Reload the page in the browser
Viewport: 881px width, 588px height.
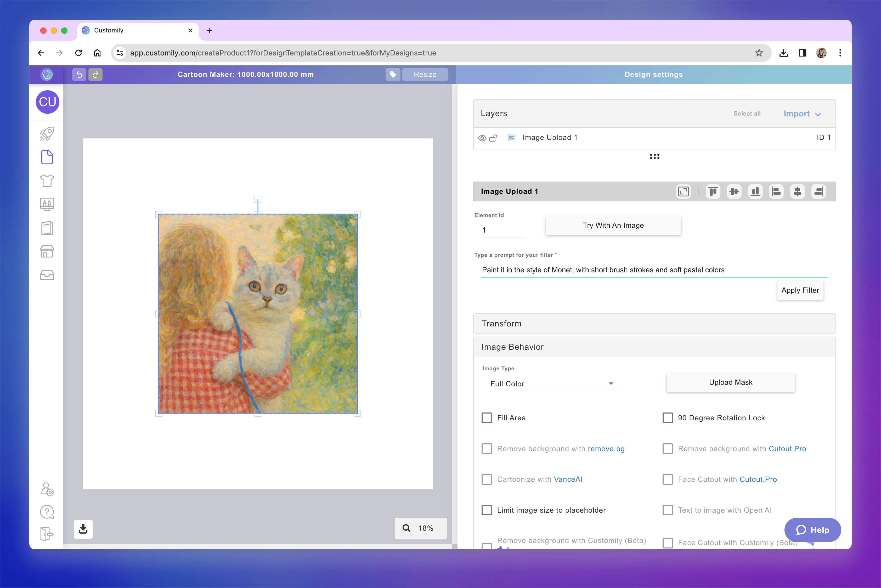coord(78,53)
